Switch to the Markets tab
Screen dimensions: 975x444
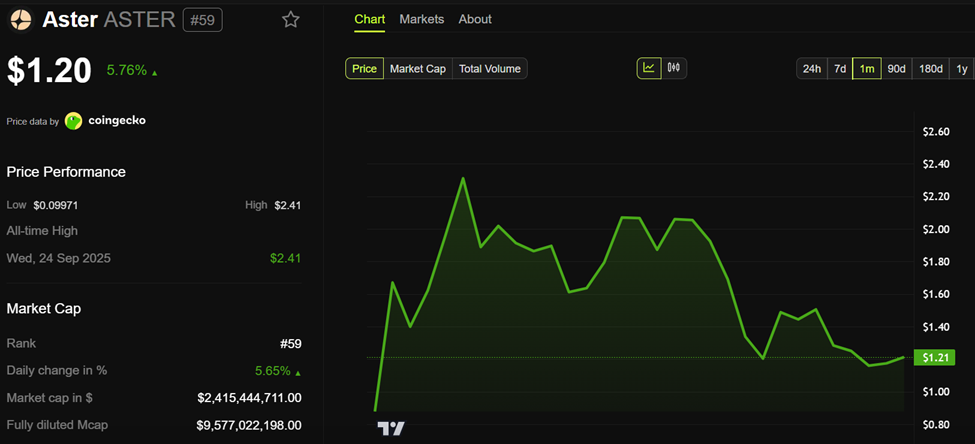422,19
